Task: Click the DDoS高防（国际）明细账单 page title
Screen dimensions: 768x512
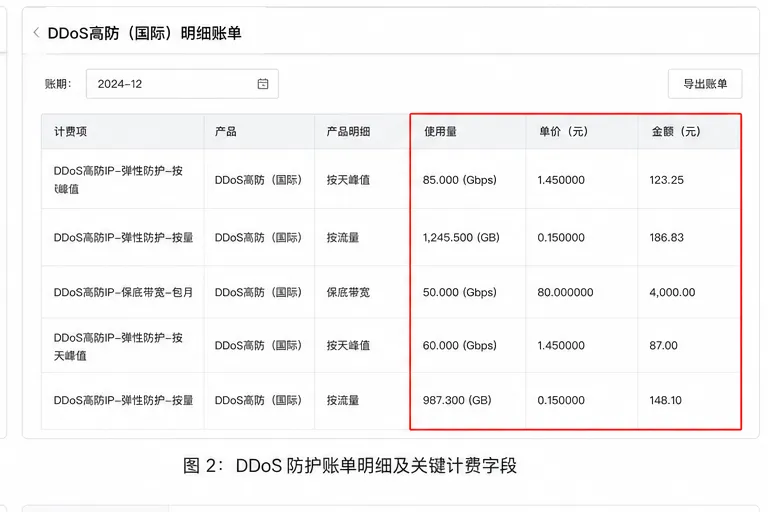Action: (144, 33)
